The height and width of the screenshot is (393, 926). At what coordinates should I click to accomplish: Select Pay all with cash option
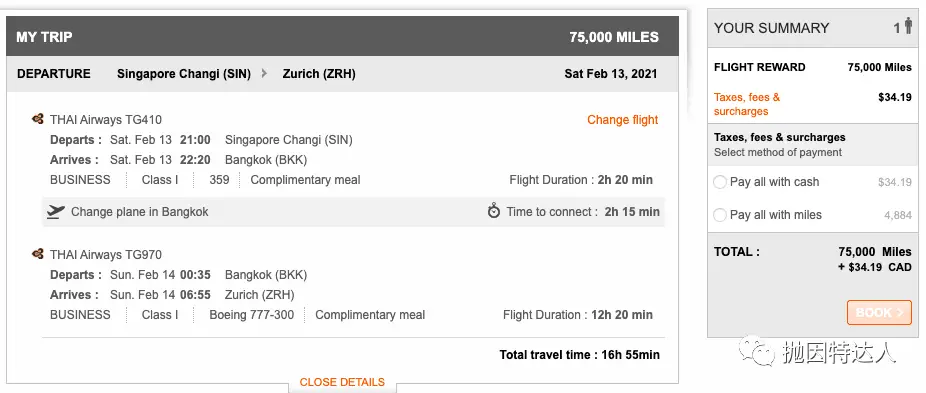pyautogui.click(x=719, y=182)
